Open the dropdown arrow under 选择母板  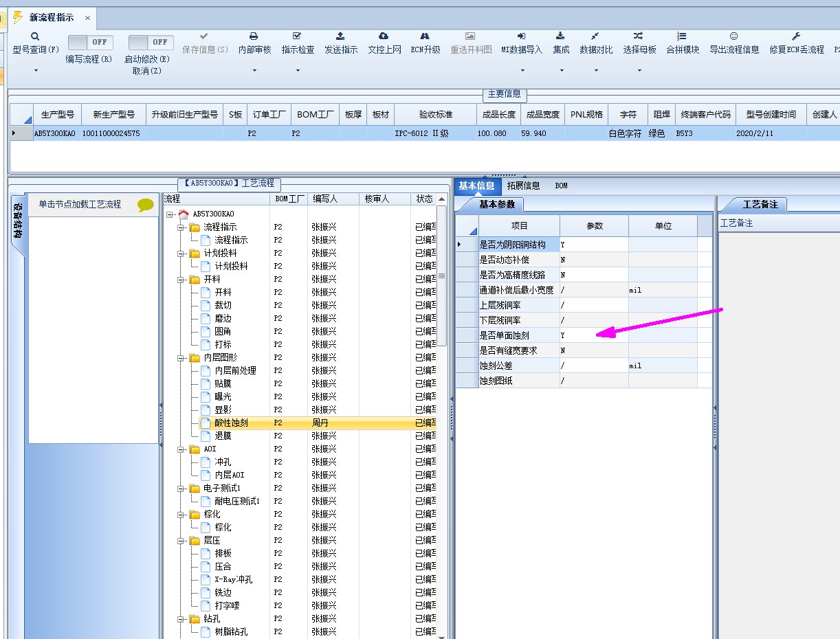(639, 71)
